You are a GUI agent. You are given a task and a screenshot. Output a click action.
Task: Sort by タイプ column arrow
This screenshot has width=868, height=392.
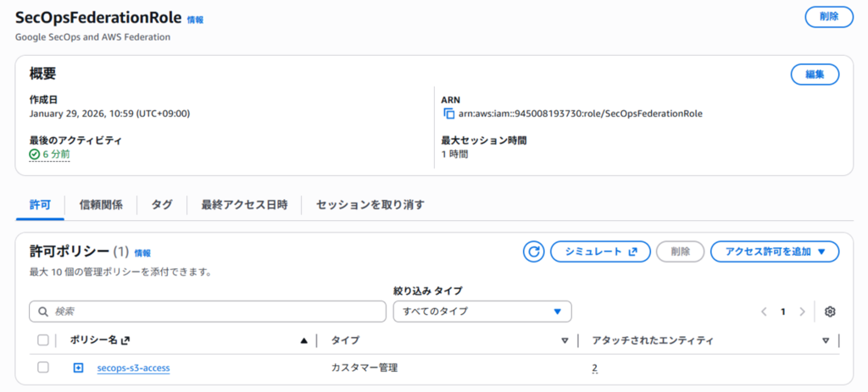pos(565,340)
